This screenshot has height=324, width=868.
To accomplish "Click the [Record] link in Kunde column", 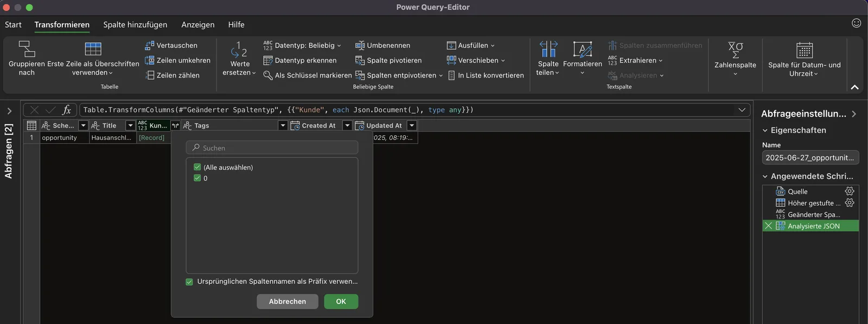I will [151, 138].
